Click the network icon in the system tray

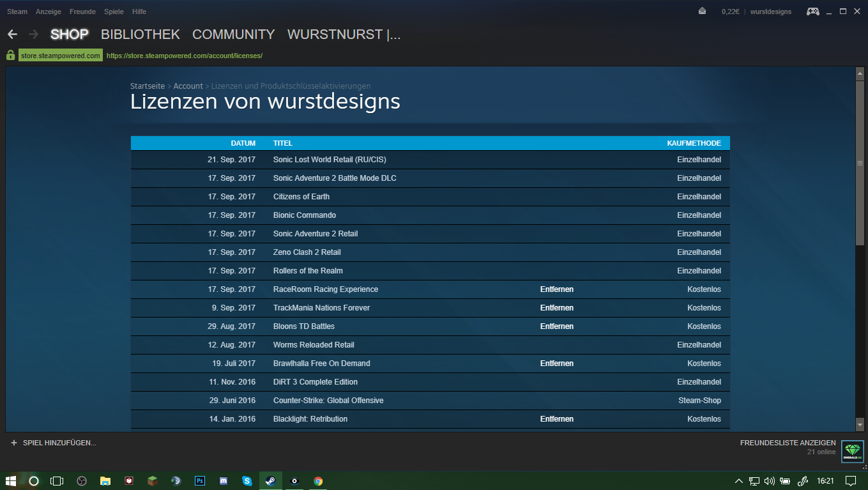point(754,480)
